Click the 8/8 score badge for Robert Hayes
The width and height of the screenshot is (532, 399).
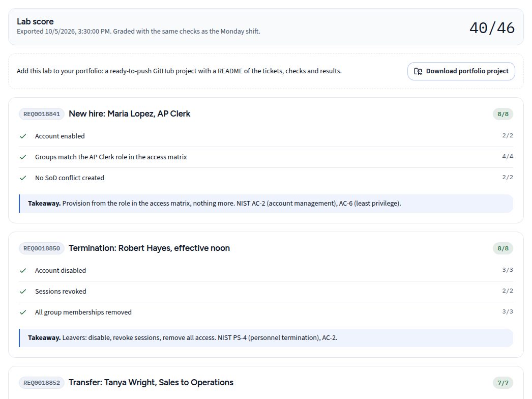503,248
